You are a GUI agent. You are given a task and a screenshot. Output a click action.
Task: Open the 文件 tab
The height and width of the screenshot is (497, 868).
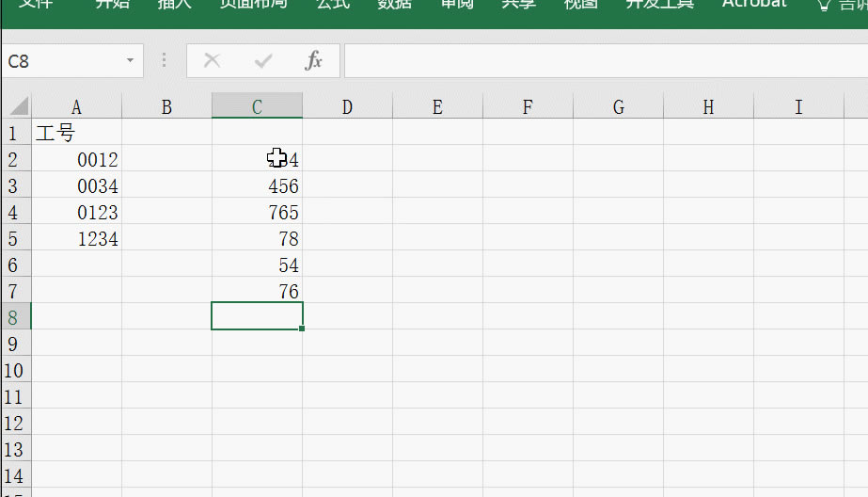pyautogui.click(x=36, y=5)
